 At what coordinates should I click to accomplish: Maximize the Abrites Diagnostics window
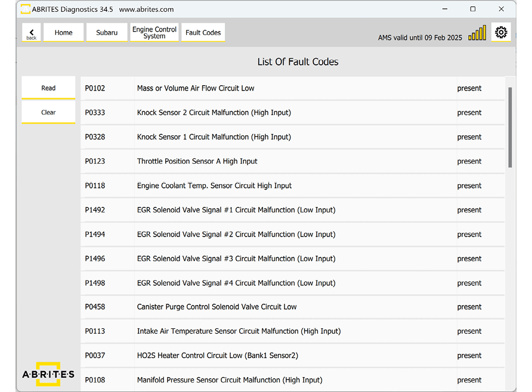473,9
